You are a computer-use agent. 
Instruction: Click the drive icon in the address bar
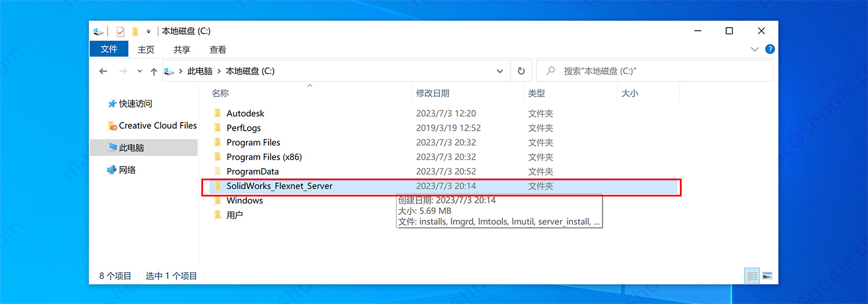[x=169, y=71]
